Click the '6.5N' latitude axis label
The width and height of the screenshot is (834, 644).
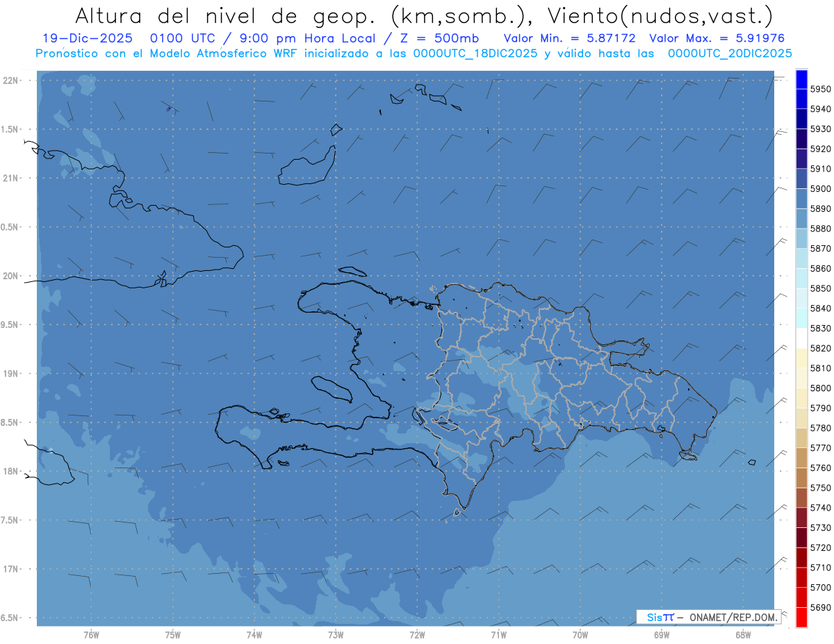click(x=10, y=618)
